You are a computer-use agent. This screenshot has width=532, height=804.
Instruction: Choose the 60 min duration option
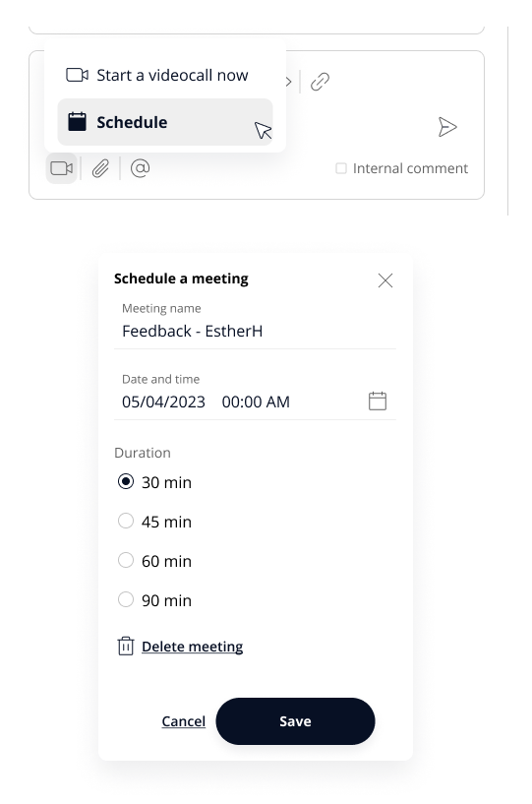click(126, 560)
